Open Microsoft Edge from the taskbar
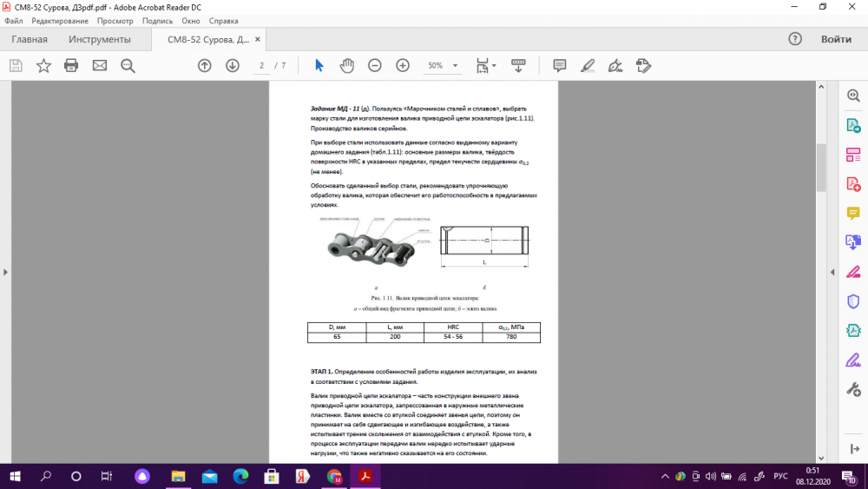This screenshot has height=489, width=868. [240, 476]
